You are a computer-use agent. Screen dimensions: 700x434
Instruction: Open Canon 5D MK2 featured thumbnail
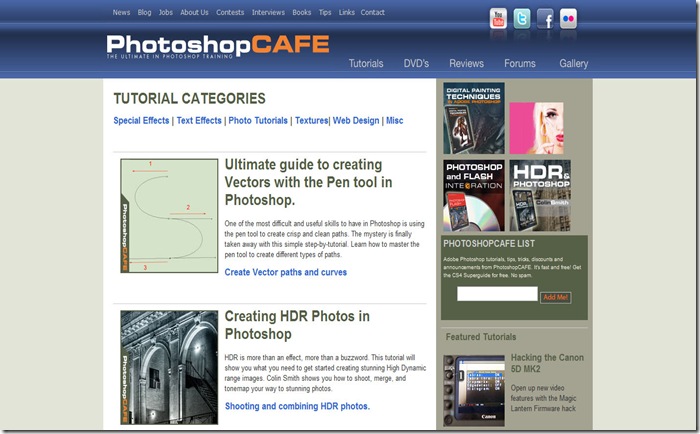(x=474, y=391)
